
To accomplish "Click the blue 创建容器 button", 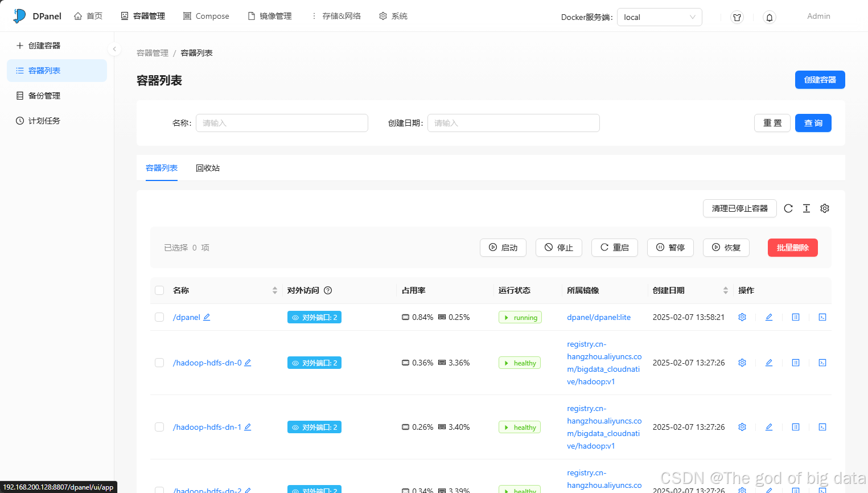I will [820, 80].
